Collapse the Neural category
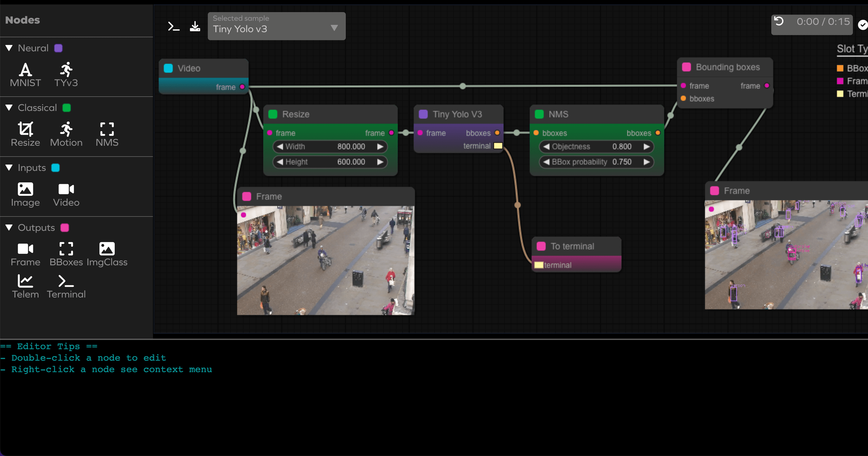Screen dimensions: 868x456 9,48
